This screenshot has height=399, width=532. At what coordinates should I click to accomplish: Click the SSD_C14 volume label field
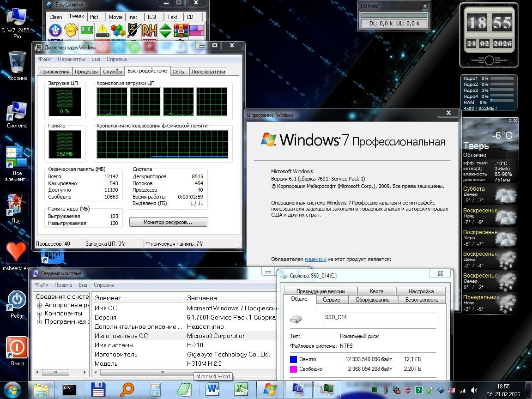[x=380, y=318]
